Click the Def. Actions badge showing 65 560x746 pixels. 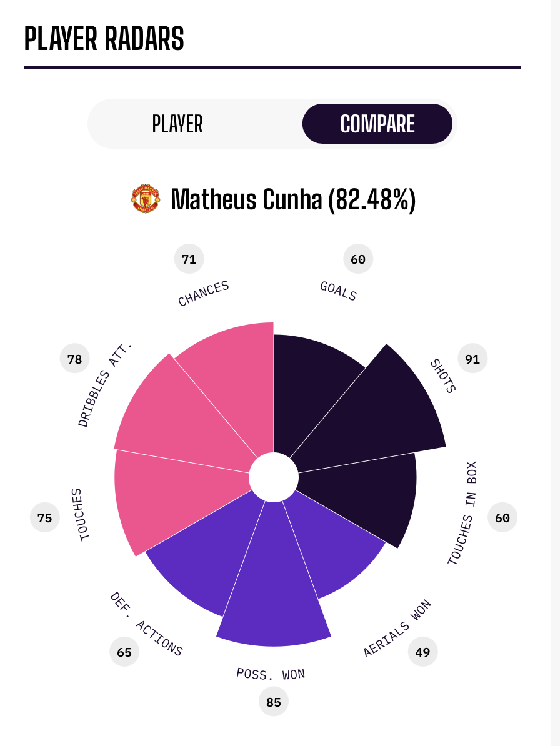click(124, 652)
